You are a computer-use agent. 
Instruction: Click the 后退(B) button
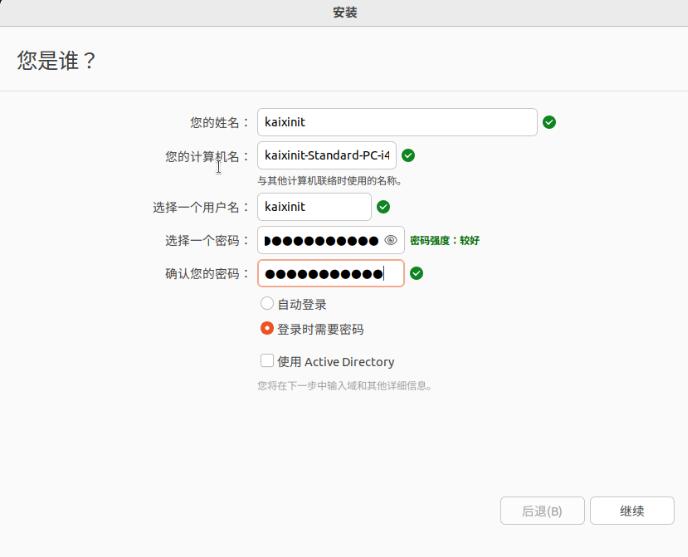coord(541,511)
